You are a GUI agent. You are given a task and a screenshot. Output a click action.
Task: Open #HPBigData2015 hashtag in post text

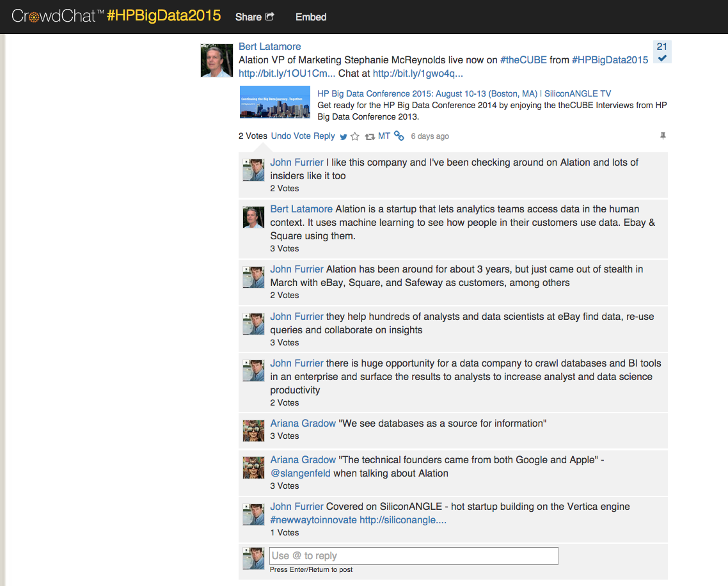[x=610, y=60]
